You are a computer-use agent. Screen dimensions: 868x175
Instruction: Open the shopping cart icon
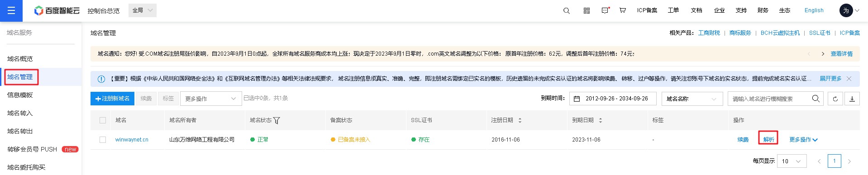pos(623,10)
